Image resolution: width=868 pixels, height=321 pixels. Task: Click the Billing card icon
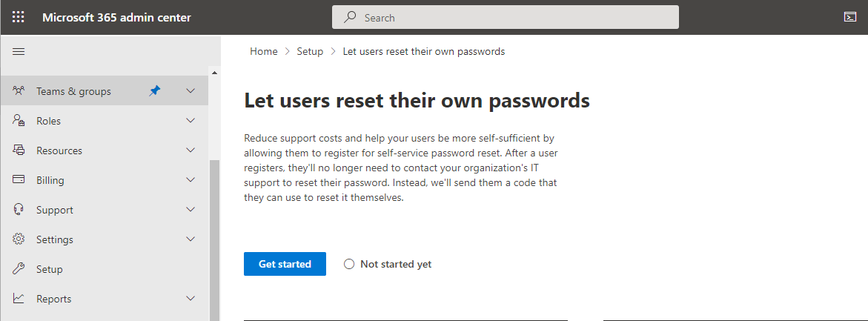tap(19, 180)
